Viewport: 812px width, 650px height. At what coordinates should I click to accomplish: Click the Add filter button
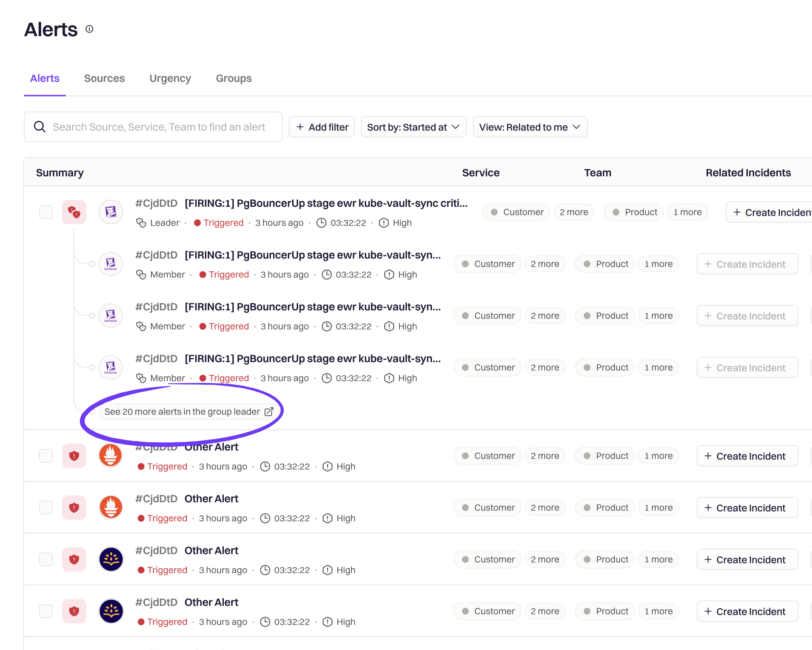[x=322, y=127]
